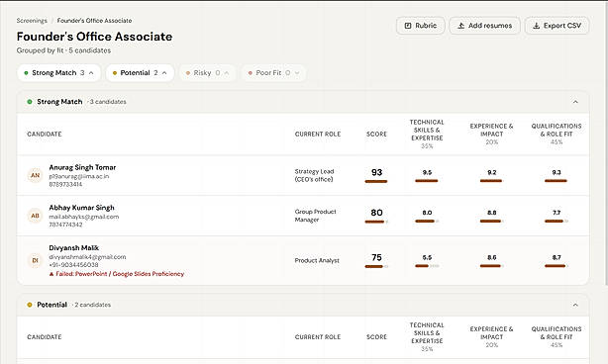The height and width of the screenshot is (364, 608).
Task: Go to Screenings breadcrumb
Action: coord(32,21)
